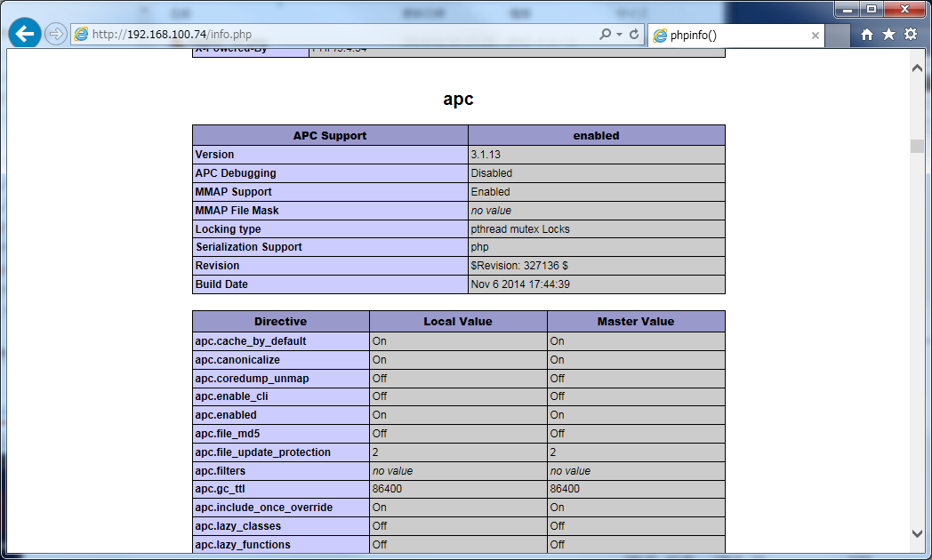Screen dimensions: 932x560
Task: Expand the address bar autocomplete dropdown arrow
Action: coord(619,35)
